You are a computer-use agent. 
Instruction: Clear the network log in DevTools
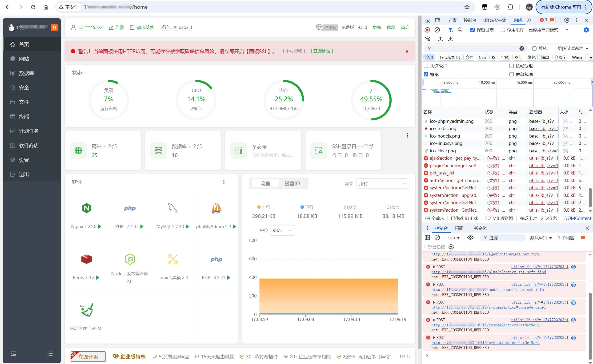437,30
